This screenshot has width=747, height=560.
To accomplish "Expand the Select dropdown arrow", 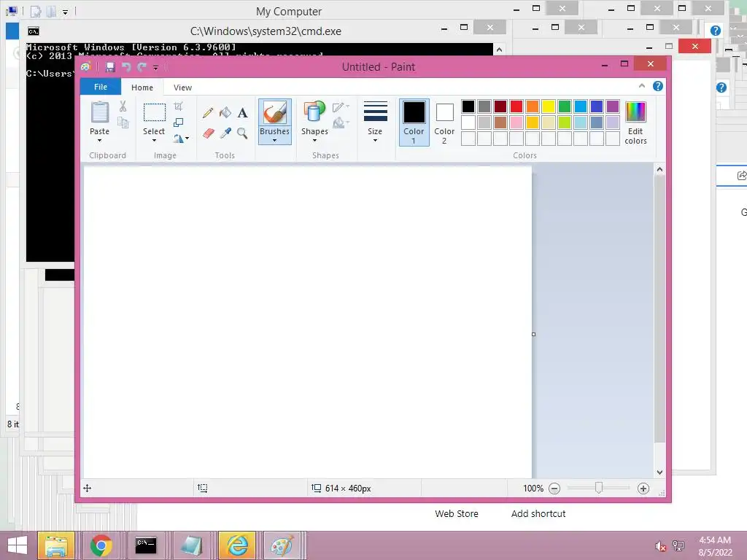I will tap(154, 141).
